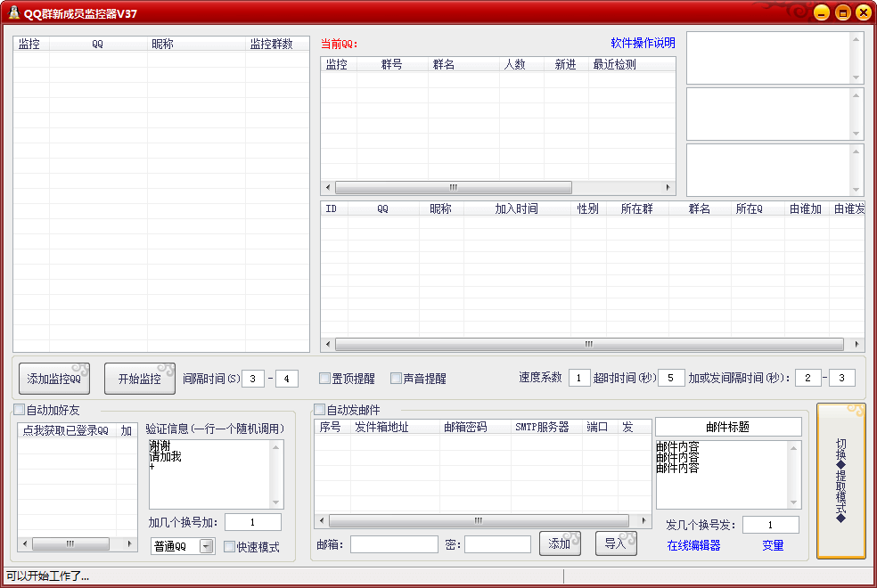Click logged-in QQ list horizontal scrollbar
Screen dimensions: 877x588
tap(70, 543)
